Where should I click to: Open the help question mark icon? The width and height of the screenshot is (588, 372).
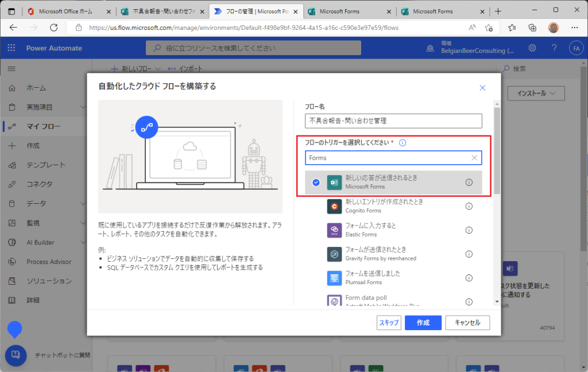[554, 48]
